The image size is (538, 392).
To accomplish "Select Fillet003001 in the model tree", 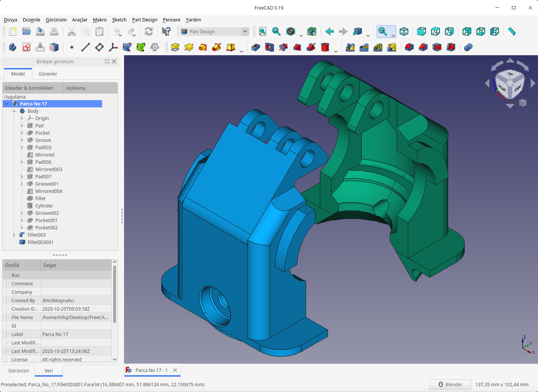I will [40, 242].
